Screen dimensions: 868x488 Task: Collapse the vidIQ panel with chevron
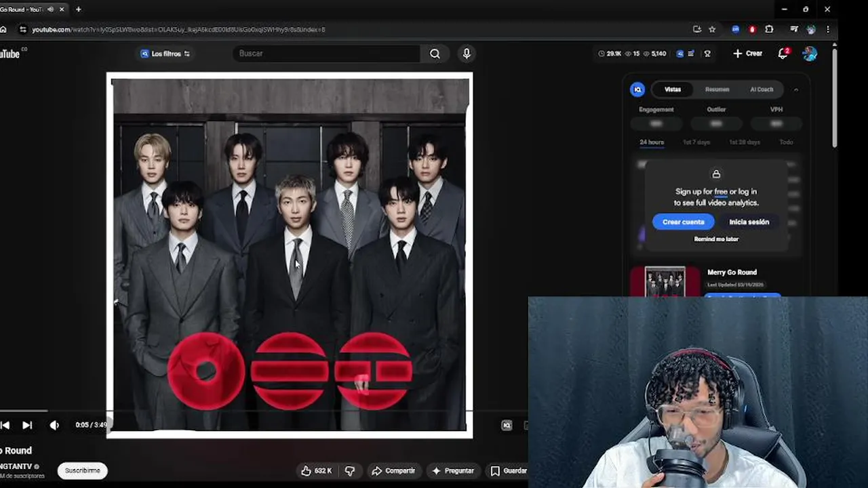coord(796,89)
